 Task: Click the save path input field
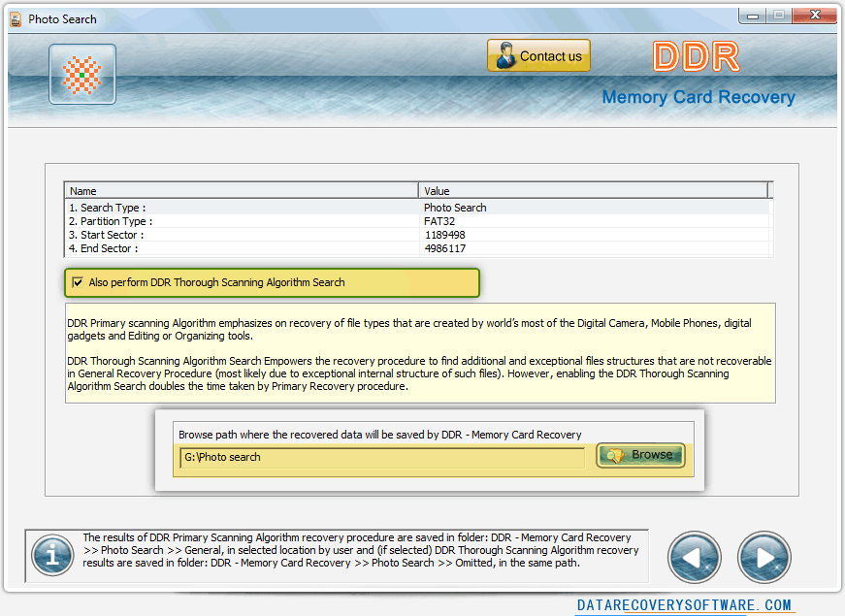point(382,457)
